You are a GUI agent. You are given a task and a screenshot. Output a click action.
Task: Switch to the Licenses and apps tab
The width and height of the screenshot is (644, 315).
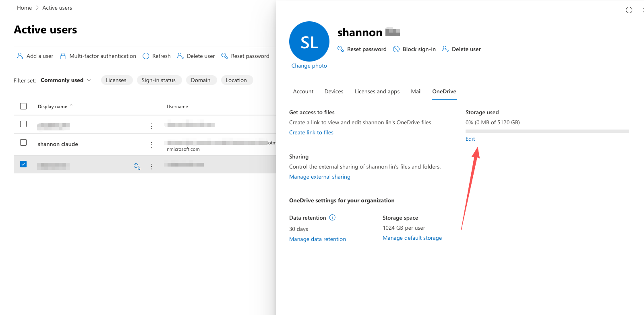pos(377,91)
